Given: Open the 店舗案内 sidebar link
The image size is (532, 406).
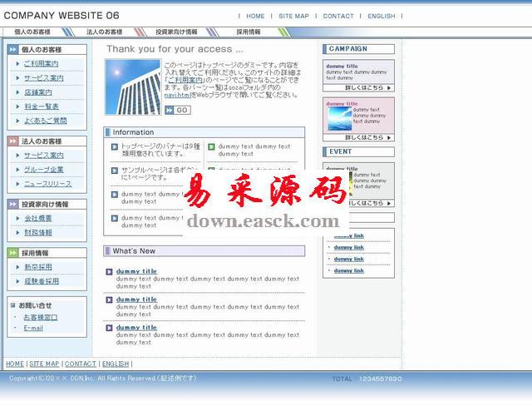Looking at the screenshot, I should pos(38,92).
